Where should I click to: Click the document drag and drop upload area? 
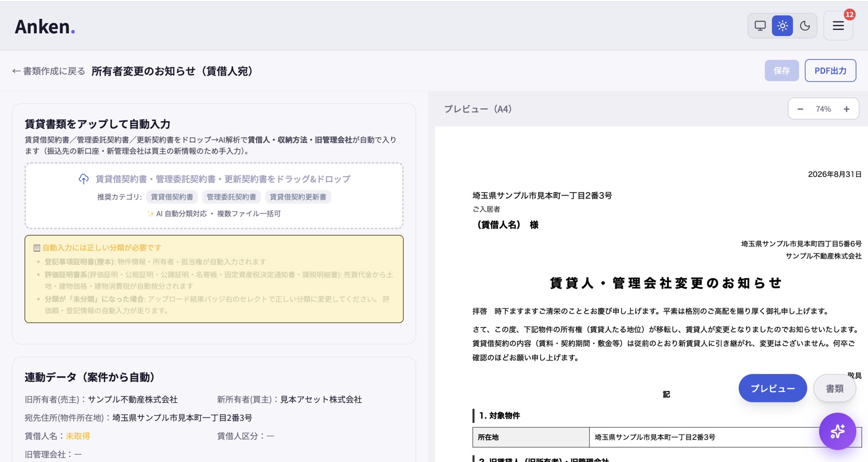click(x=214, y=195)
